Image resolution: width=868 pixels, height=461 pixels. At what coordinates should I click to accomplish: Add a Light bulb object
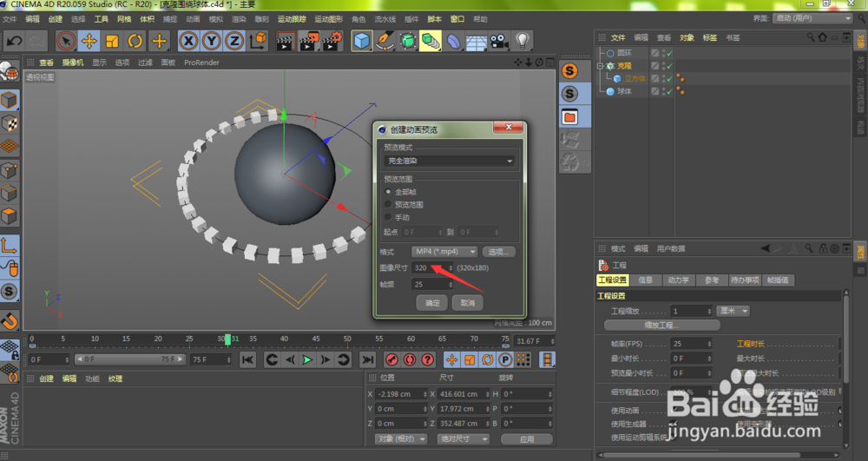pyautogui.click(x=522, y=41)
